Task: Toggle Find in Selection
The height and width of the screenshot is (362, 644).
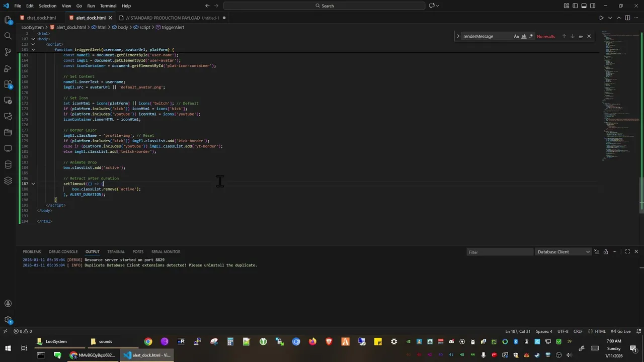Action: tap(580, 36)
